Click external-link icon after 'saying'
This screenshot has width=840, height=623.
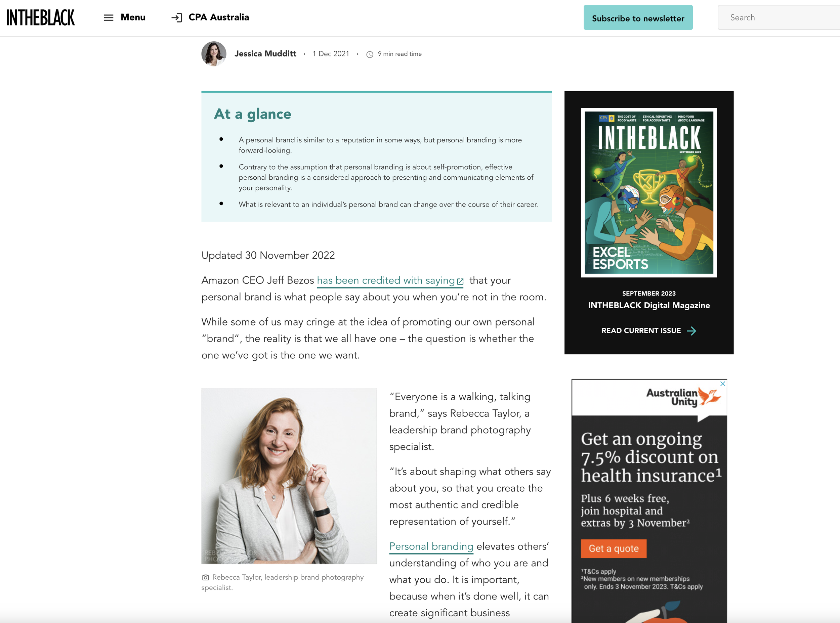pos(460,281)
